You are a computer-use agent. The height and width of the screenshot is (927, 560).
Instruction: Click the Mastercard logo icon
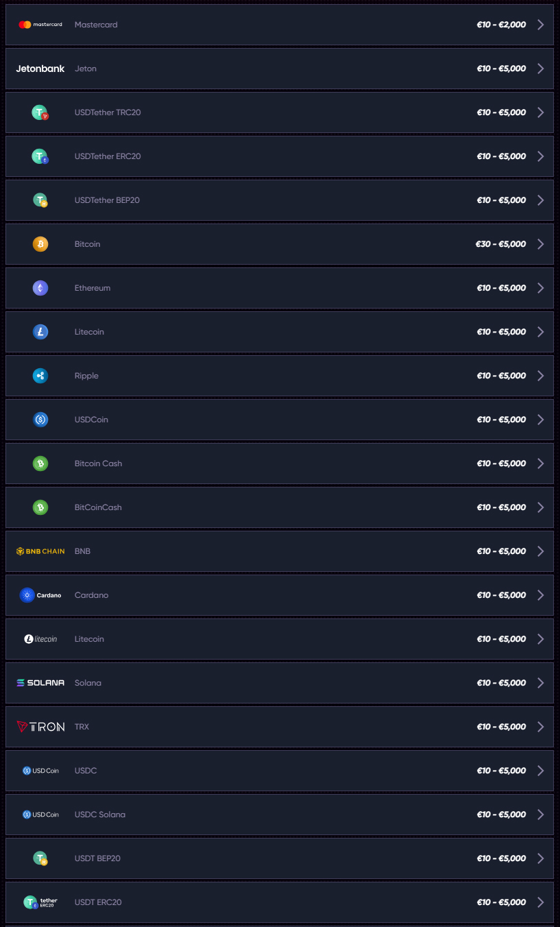click(40, 25)
